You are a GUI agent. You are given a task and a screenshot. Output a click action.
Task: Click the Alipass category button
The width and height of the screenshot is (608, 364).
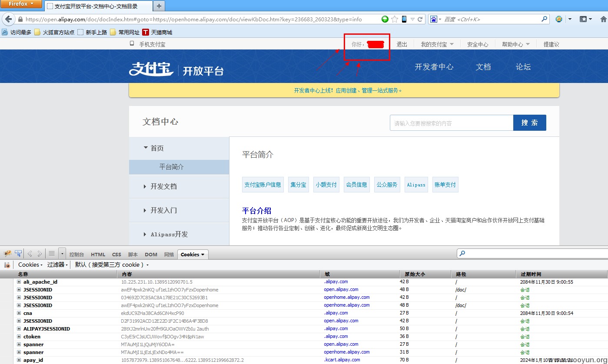click(416, 185)
